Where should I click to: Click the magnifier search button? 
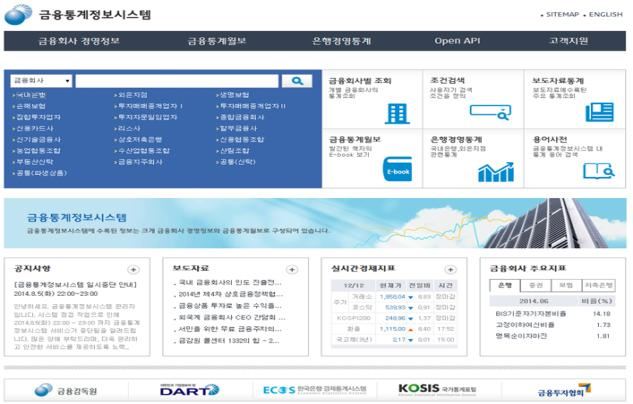[297, 80]
